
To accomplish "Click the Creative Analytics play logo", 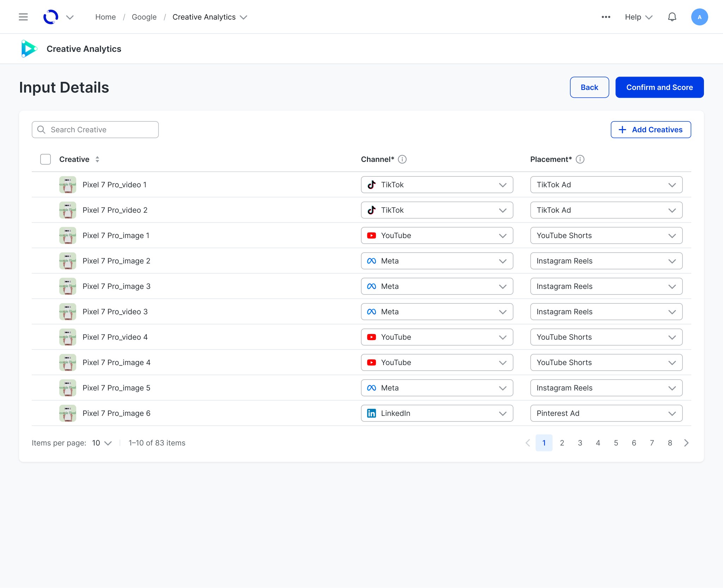I will 29,49.
